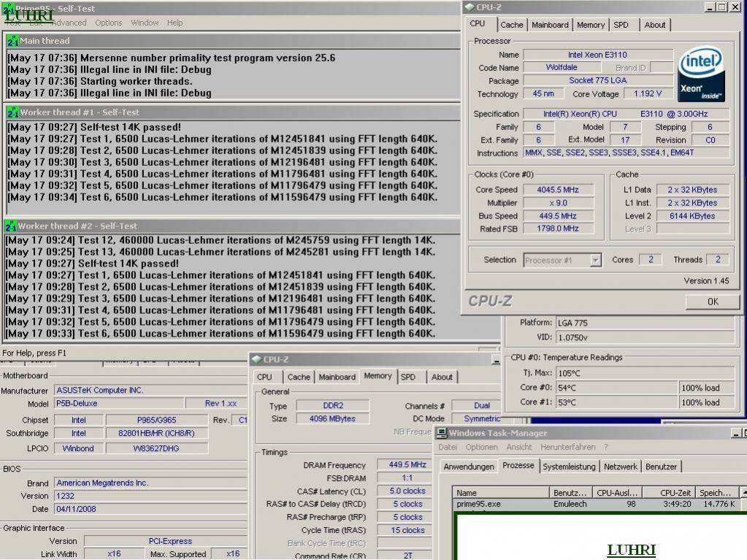Click the CPU-Z title bar icon in top window
Viewport: 747px width, 560px height.
[x=470, y=7]
